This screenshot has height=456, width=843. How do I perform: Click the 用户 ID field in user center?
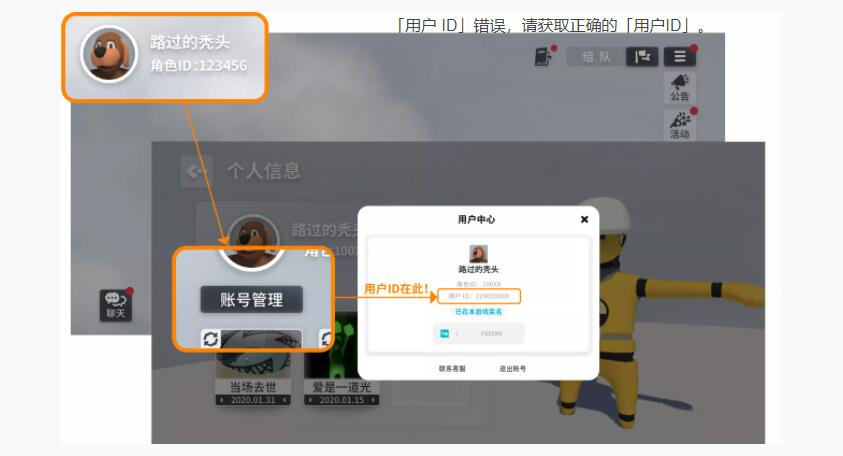pyautogui.click(x=479, y=296)
